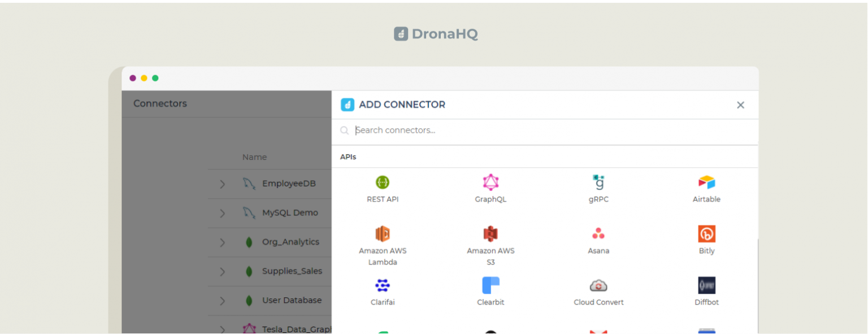Expand the EmployeeDB connector tree

222,184
